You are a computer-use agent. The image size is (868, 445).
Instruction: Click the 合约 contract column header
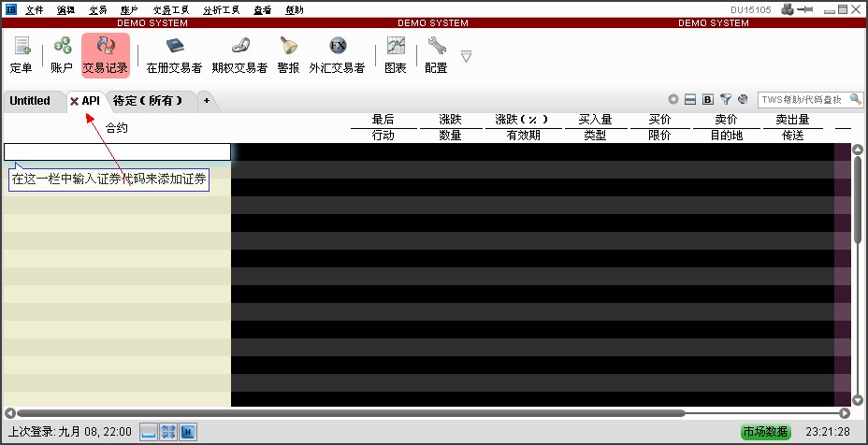click(117, 128)
